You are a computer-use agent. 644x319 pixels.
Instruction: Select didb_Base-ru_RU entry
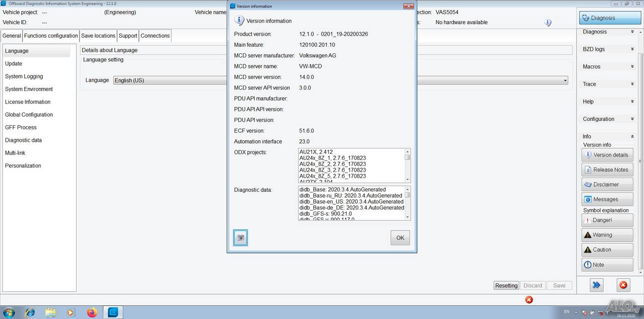351,196
